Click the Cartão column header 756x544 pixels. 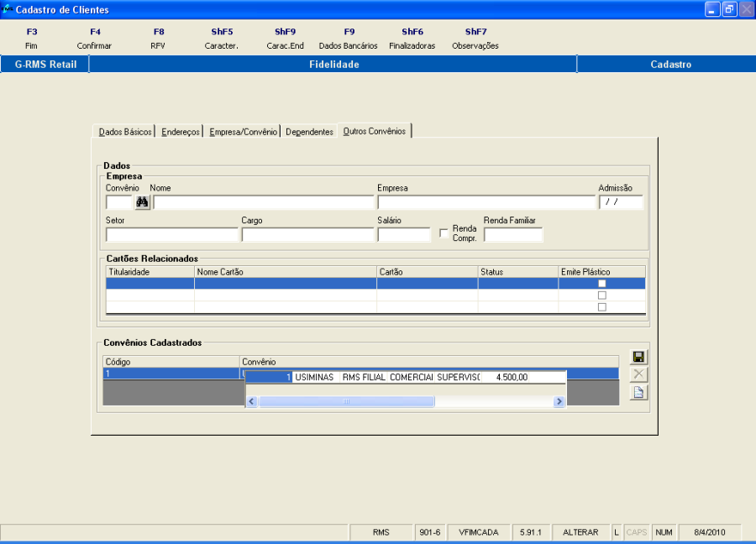click(x=428, y=272)
